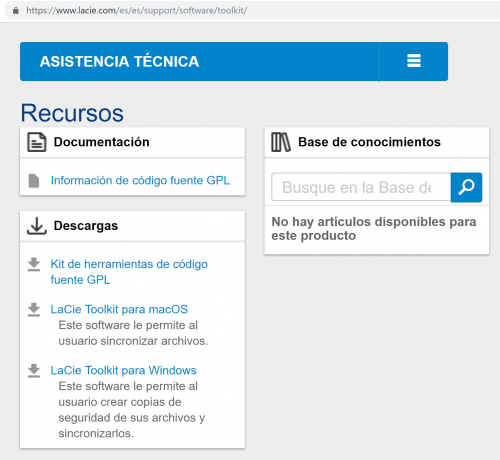Viewport: 500px width, 460px height.
Task: Open the hamburger menu in Asistencia Técnica bar
Action: (x=414, y=61)
